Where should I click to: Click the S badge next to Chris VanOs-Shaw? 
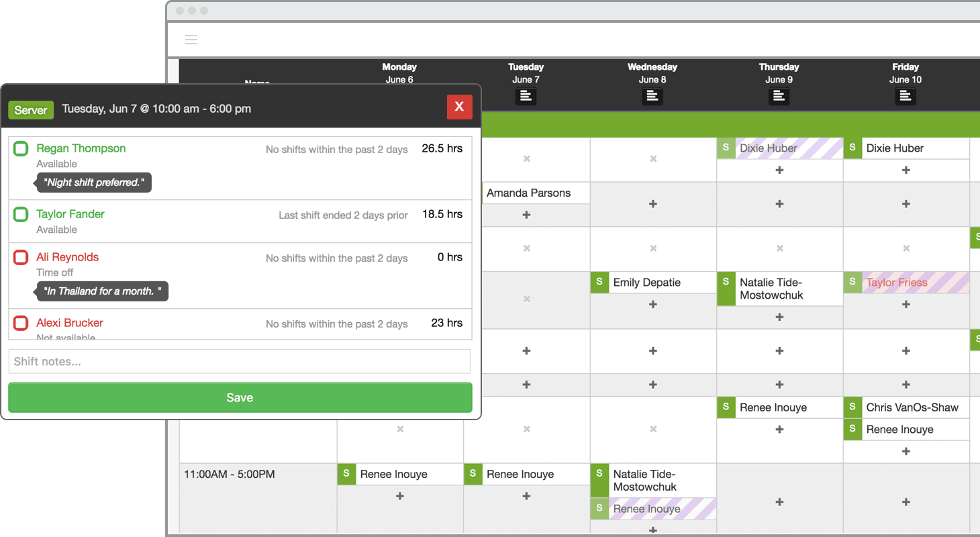point(852,407)
